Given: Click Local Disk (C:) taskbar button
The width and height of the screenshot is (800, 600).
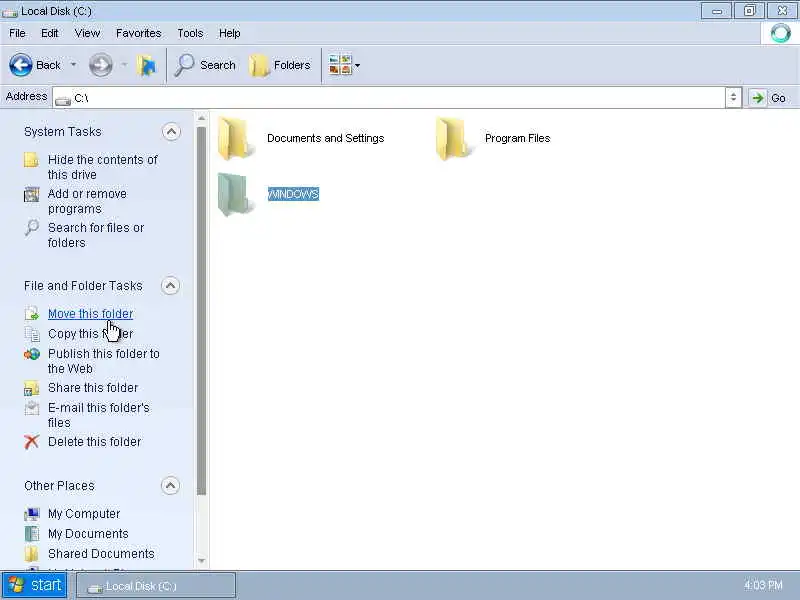Looking at the screenshot, I should point(156,586).
